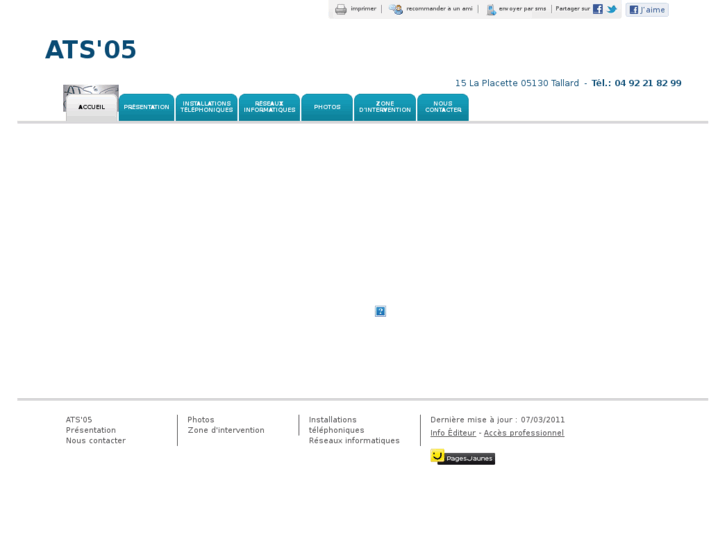Screen dimensions: 727x545
Task: Click the phone number 04 92 21 82 99
Action: pos(648,83)
